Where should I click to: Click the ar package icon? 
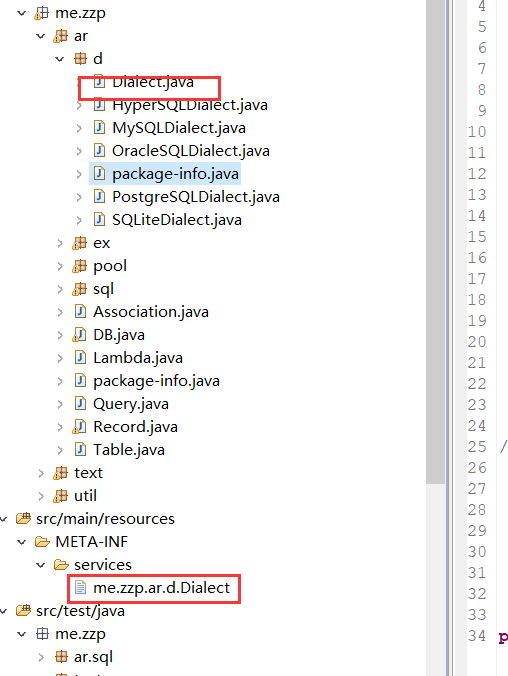coord(60,36)
